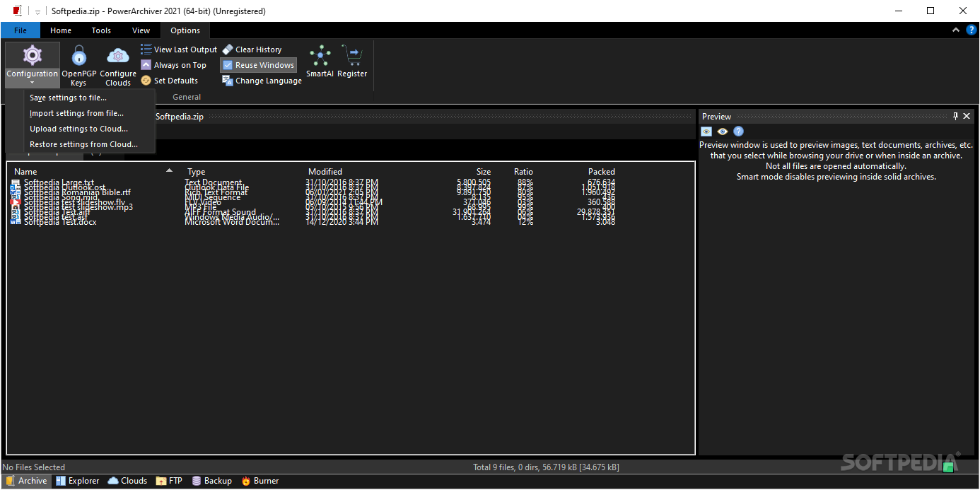This screenshot has height=490, width=980.
Task: Open the Change Language option
Action: (262, 81)
